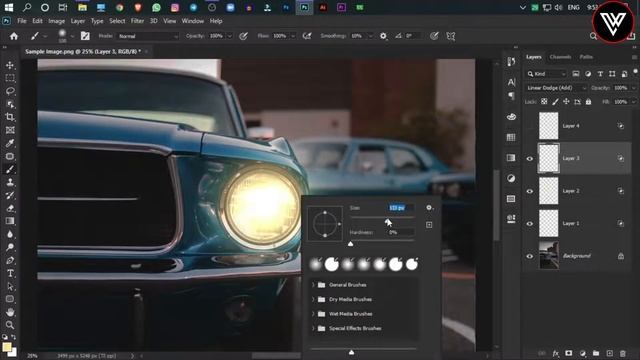Hide the Background layer
The image size is (640, 360).
tap(530, 256)
